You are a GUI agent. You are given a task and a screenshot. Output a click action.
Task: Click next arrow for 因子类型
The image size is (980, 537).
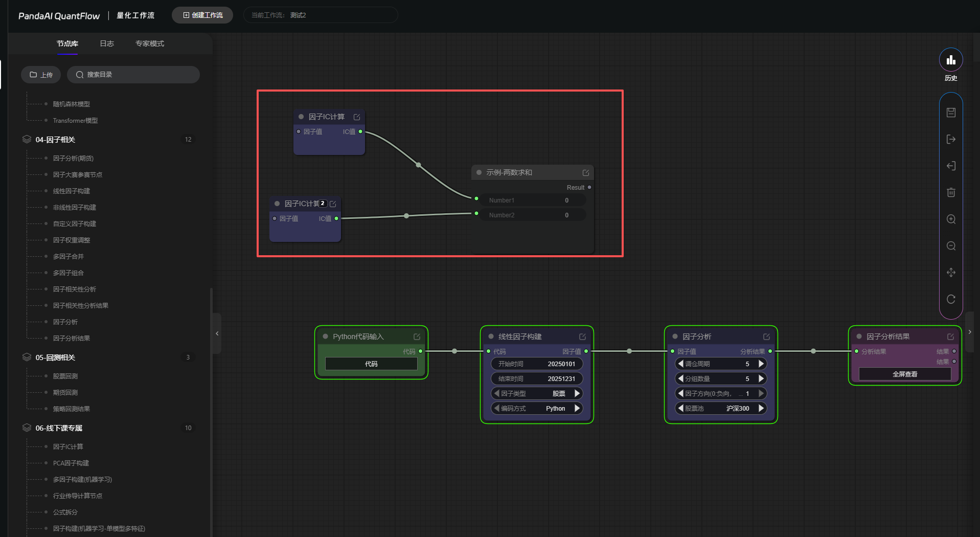(577, 393)
